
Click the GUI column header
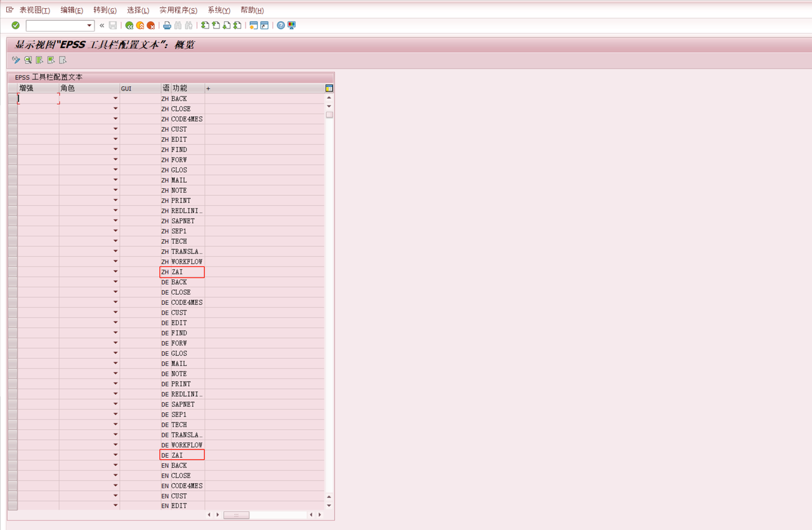tap(140, 88)
